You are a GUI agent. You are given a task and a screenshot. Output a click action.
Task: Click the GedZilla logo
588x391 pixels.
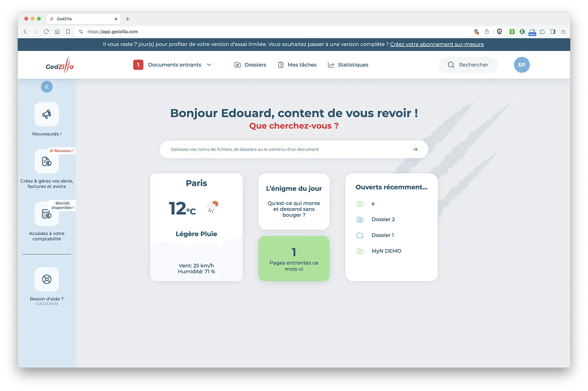(x=60, y=65)
